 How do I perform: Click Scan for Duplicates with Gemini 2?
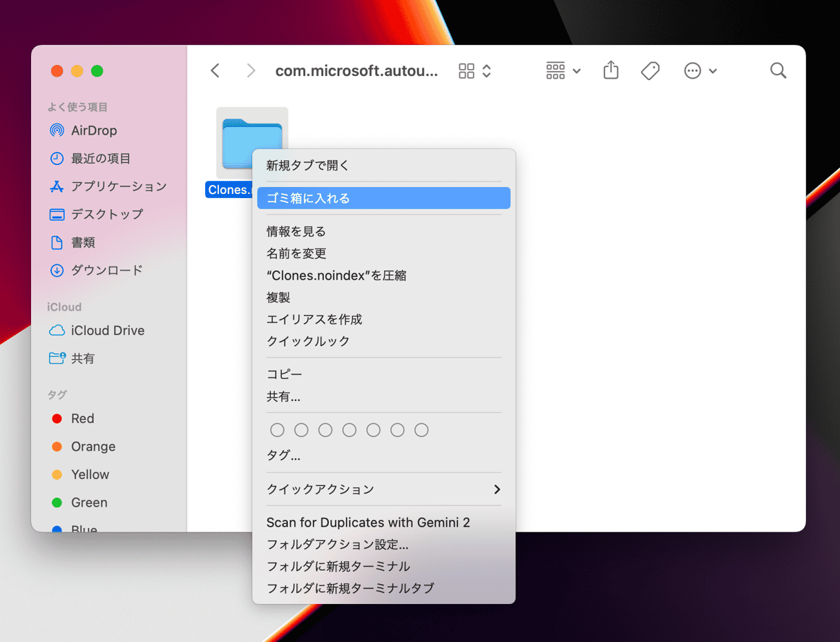(x=368, y=523)
